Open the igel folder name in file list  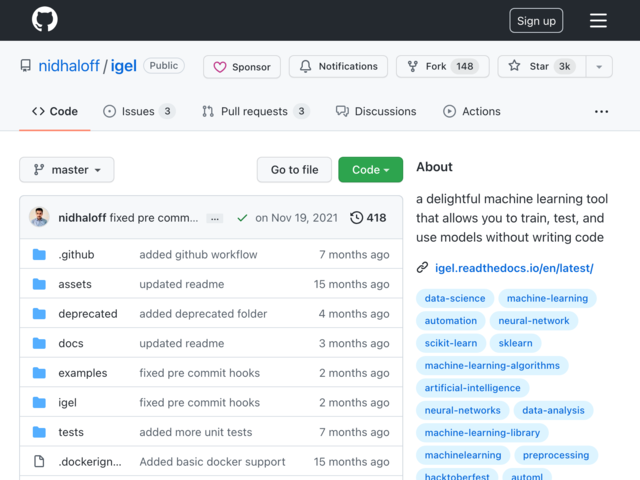[x=67, y=402]
